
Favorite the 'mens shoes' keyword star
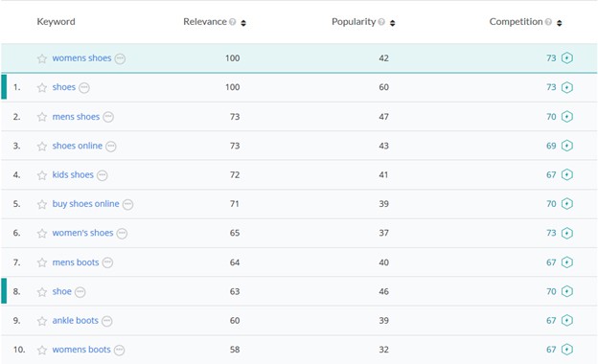click(x=42, y=117)
